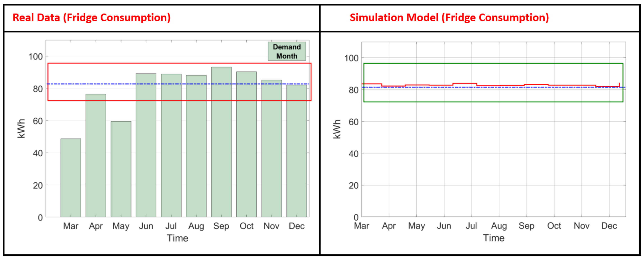The width and height of the screenshot is (644, 259).
Task: Click the Jul tick label in simulation chart
Action: pos(471,226)
